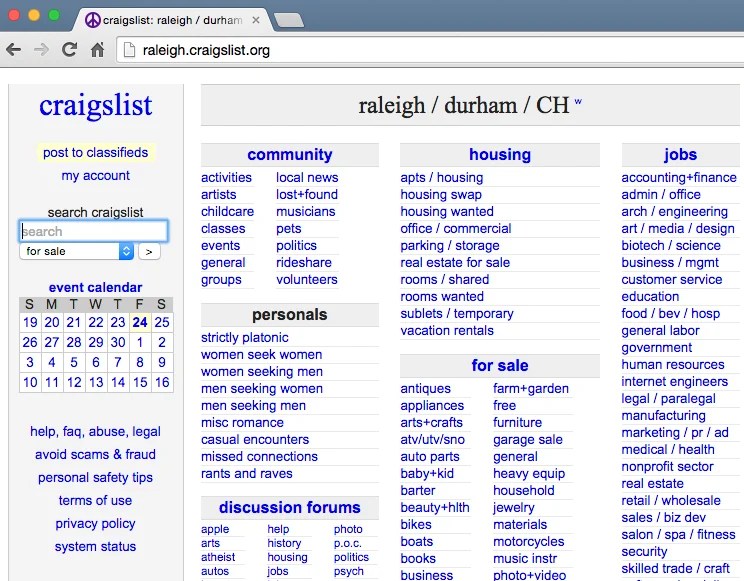Image resolution: width=744 pixels, height=581 pixels.
Task: Browse accounting+finance jobs
Action: pyautogui.click(x=679, y=178)
